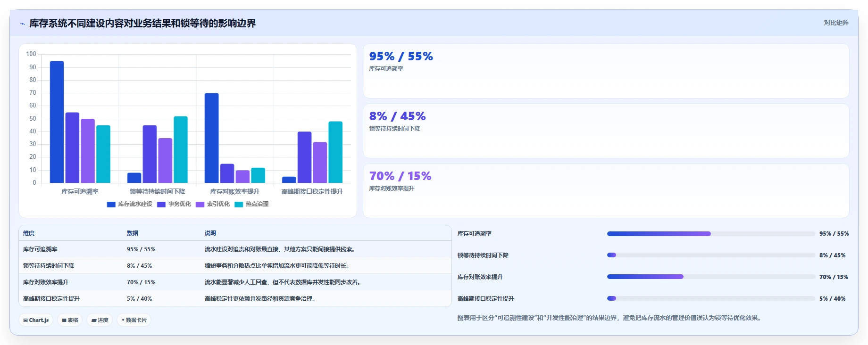Click description starting 缩短事务和分散热点

coord(278,266)
